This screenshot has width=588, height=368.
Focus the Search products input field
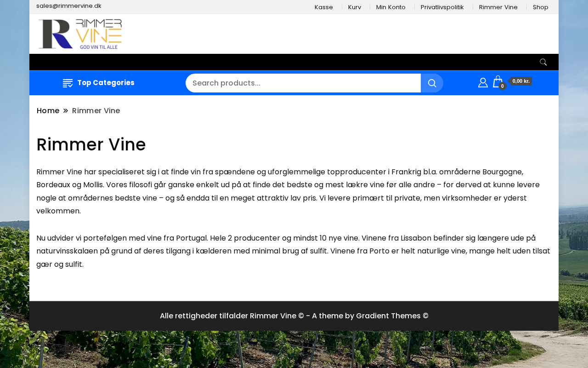pyautogui.click(x=303, y=83)
